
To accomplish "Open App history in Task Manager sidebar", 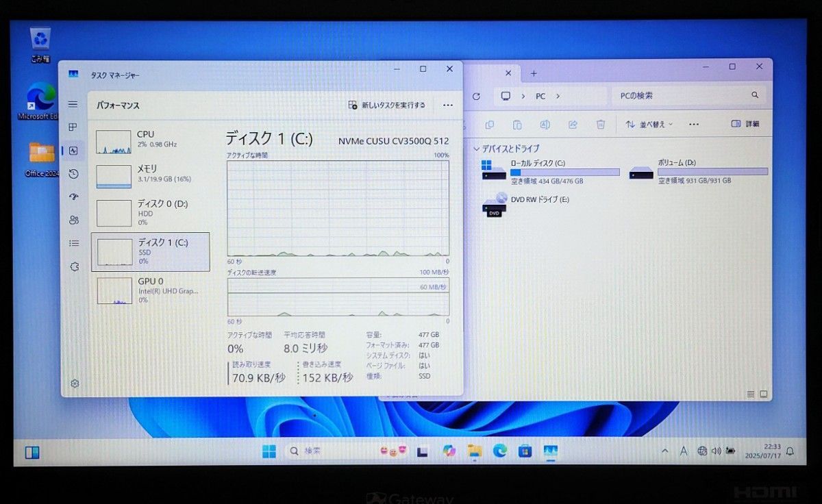I will pyautogui.click(x=73, y=175).
